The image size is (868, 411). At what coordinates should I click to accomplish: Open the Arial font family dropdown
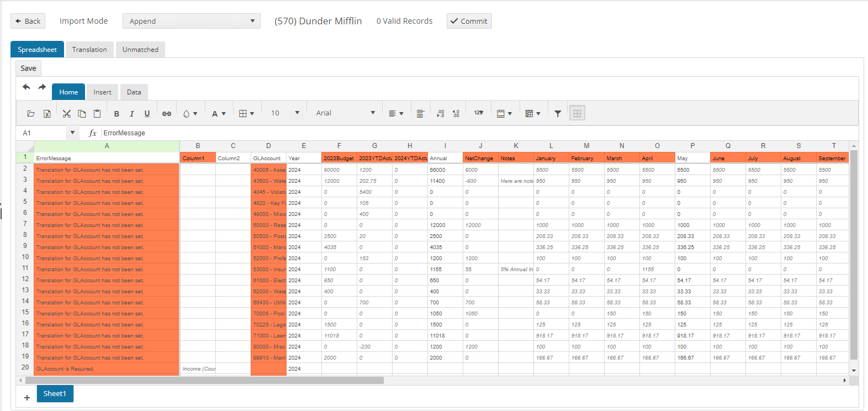click(x=345, y=113)
